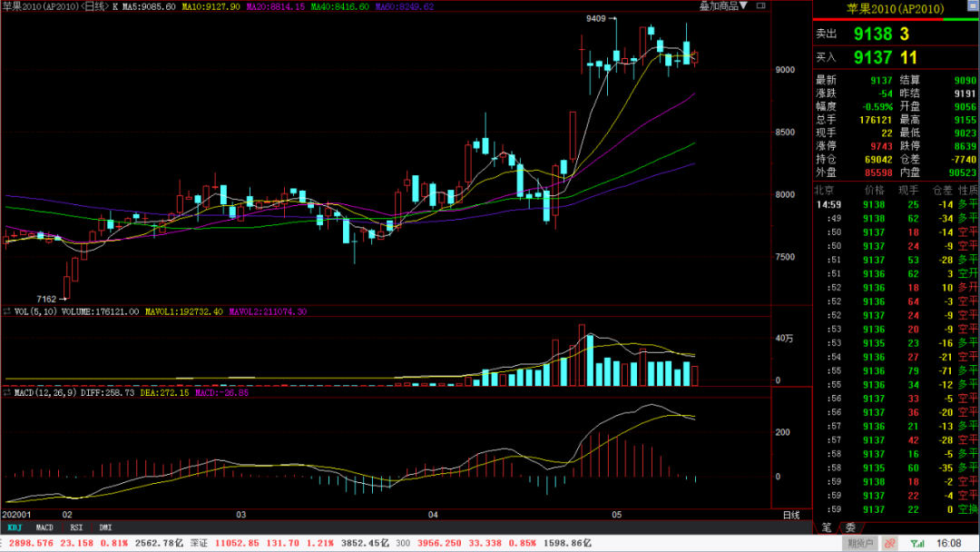The height and width of the screenshot is (552, 980).
Task: Click the panel layout icon beside 叠加商品
Action: pos(761,5)
